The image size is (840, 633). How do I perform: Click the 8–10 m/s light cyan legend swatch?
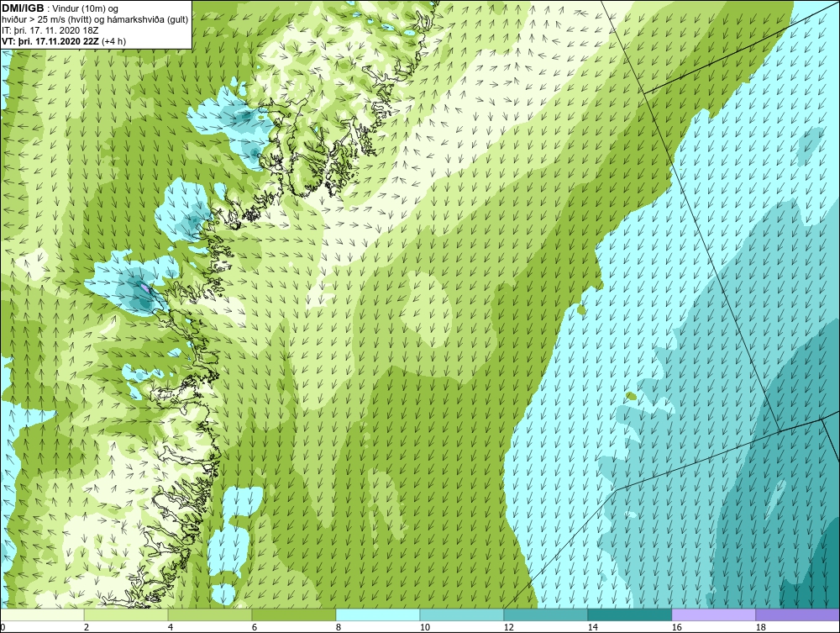point(378,615)
